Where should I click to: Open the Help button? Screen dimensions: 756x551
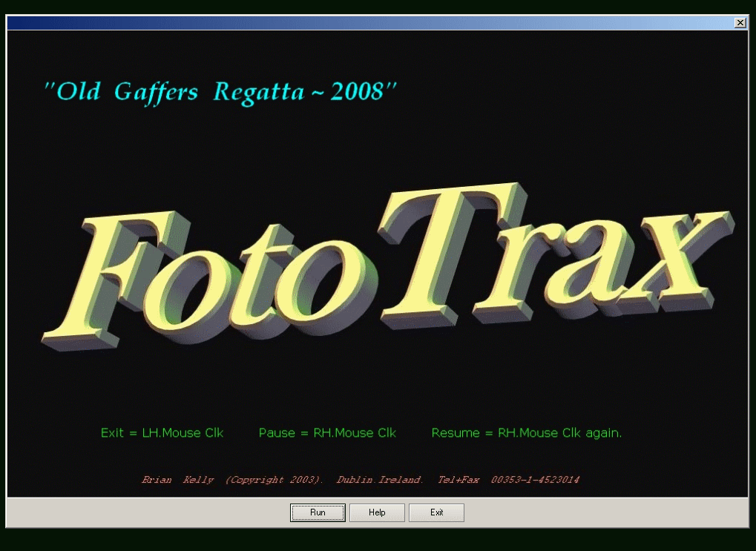377,512
